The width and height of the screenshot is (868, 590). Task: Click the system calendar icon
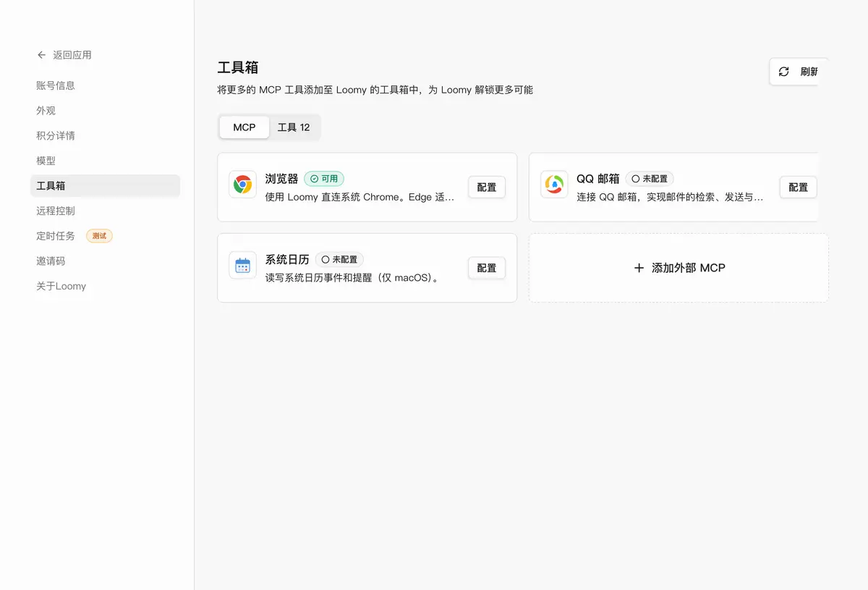tap(242, 265)
